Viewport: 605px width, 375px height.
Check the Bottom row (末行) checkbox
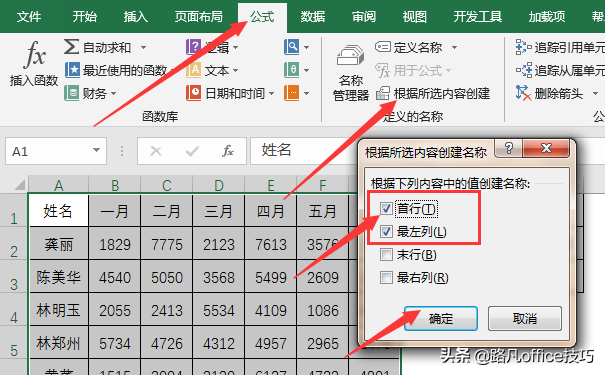pos(386,255)
